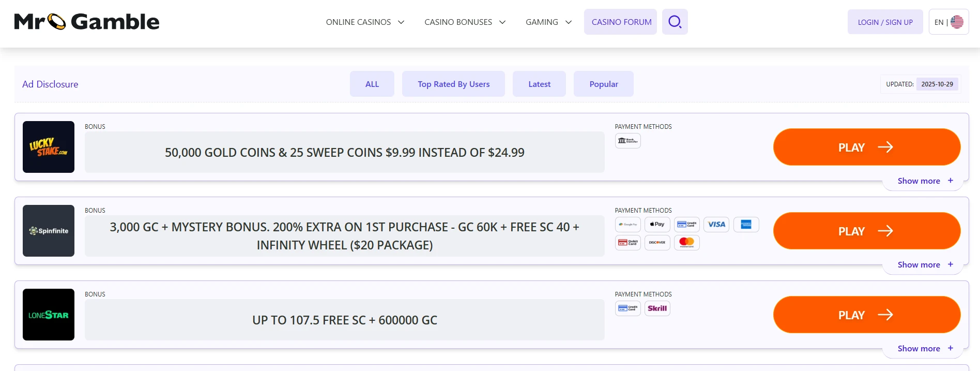Click the Skrill payment icon
The image size is (980, 371).
(x=657, y=308)
